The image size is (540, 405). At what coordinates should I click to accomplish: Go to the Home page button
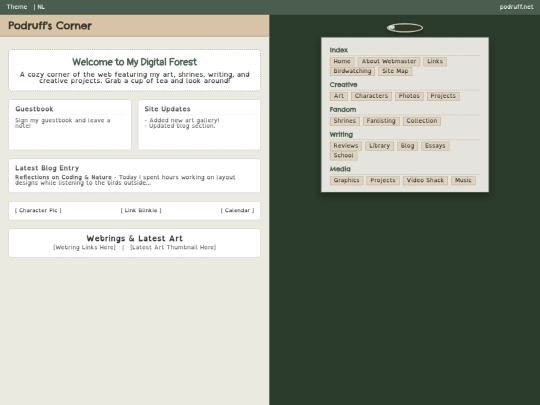coord(342,61)
